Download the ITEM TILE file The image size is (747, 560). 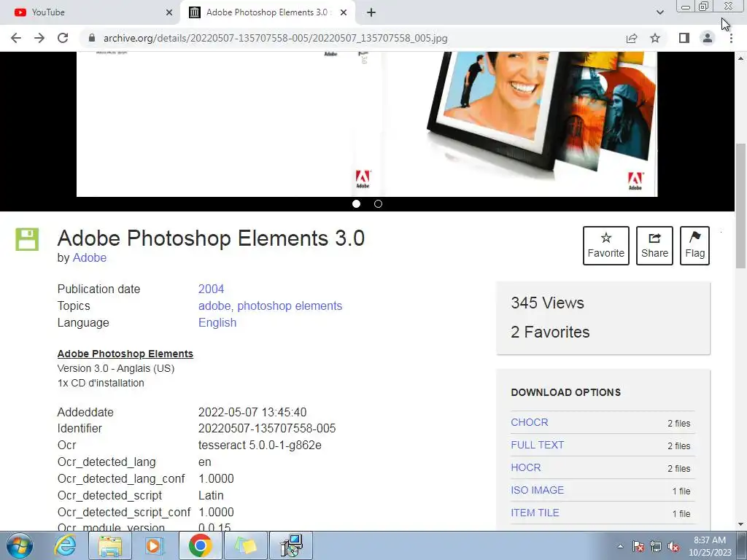click(535, 513)
